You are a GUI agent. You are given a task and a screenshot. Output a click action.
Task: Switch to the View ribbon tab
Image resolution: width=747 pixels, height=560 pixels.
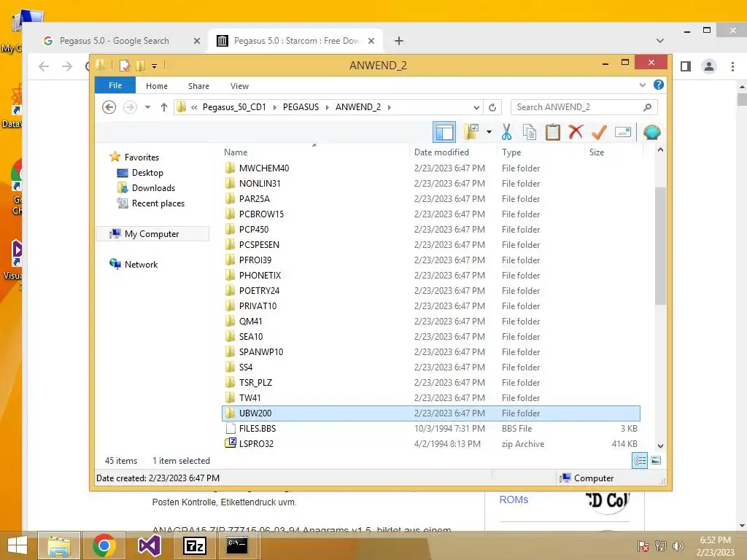point(239,86)
